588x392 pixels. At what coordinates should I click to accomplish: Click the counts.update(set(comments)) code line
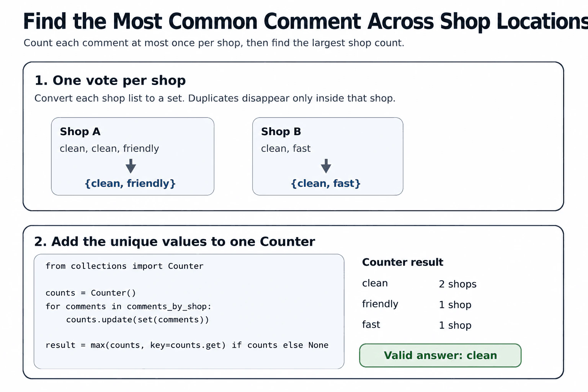click(137, 320)
